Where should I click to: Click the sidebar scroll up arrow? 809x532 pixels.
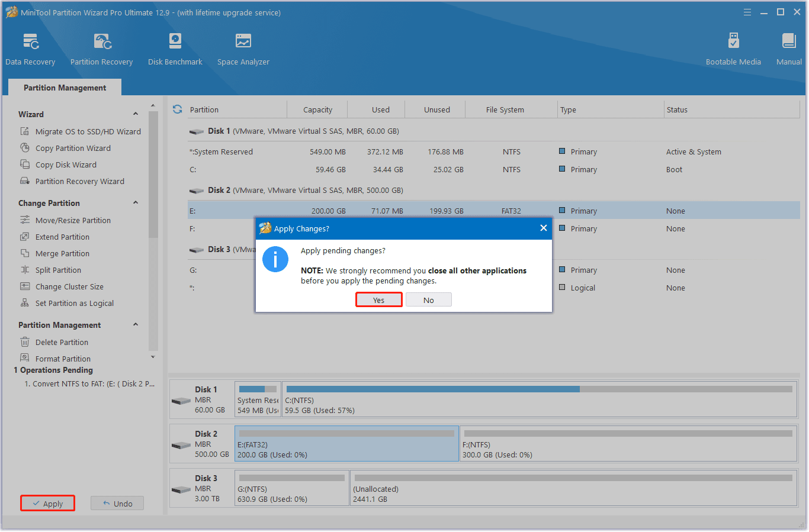153,106
